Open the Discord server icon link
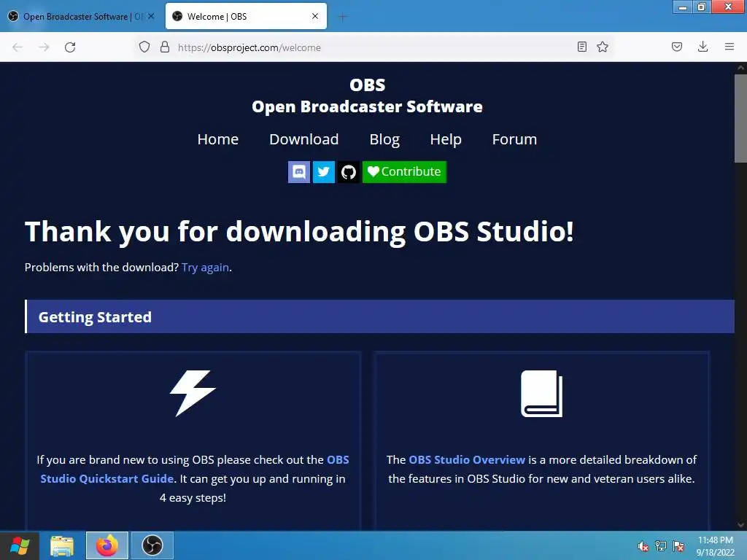747x560 pixels. tap(298, 171)
